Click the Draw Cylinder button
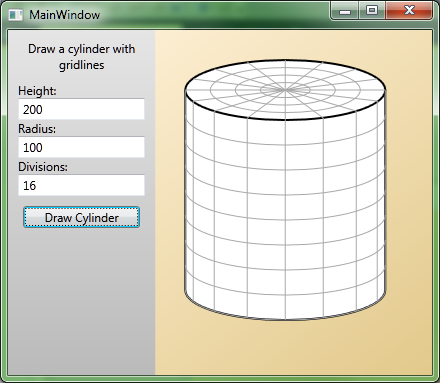440x383 pixels. point(81,217)
